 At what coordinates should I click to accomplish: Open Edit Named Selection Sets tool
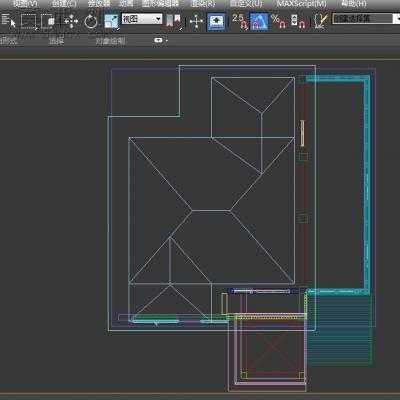[x=321, y=21]
